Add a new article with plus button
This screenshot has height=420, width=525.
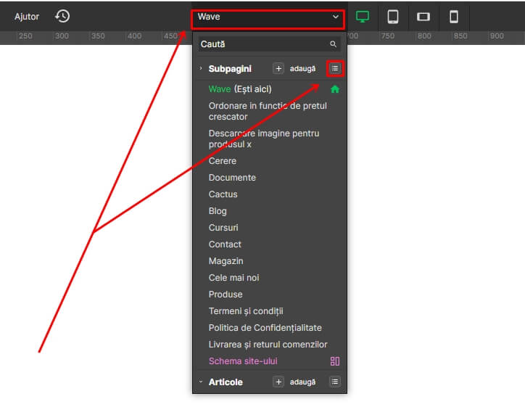point(278,382)
